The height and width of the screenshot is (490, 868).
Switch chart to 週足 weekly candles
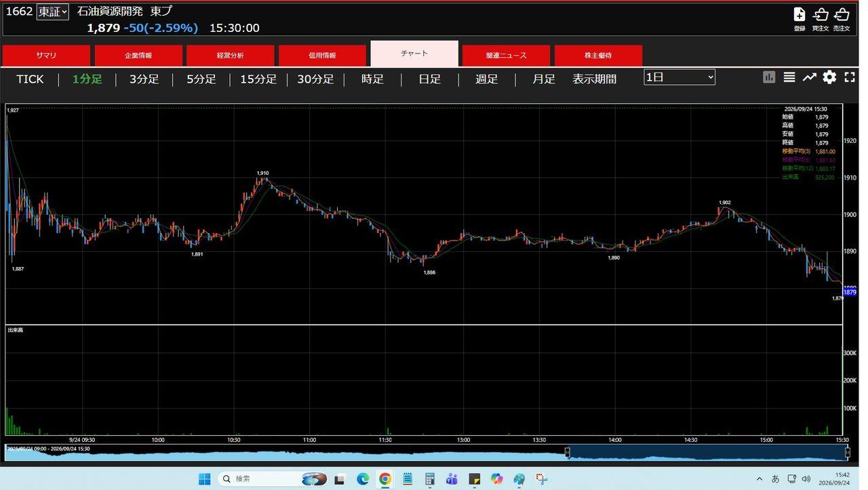486,79
